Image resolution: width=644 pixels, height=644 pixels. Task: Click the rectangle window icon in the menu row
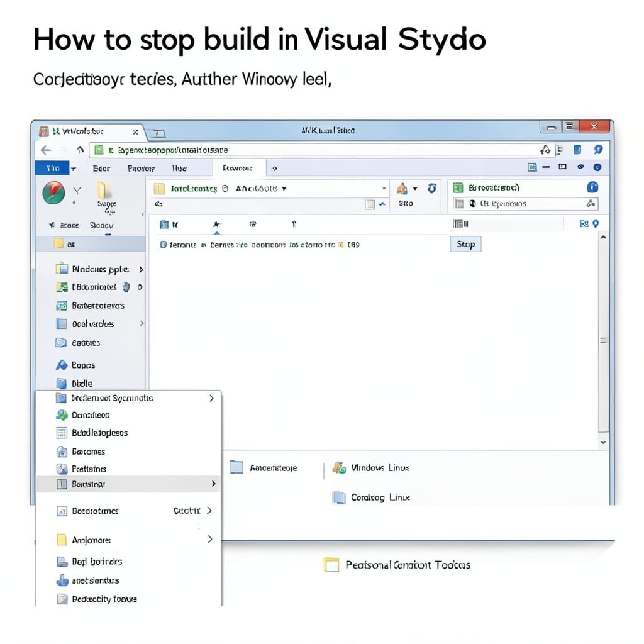click(563, 167)
